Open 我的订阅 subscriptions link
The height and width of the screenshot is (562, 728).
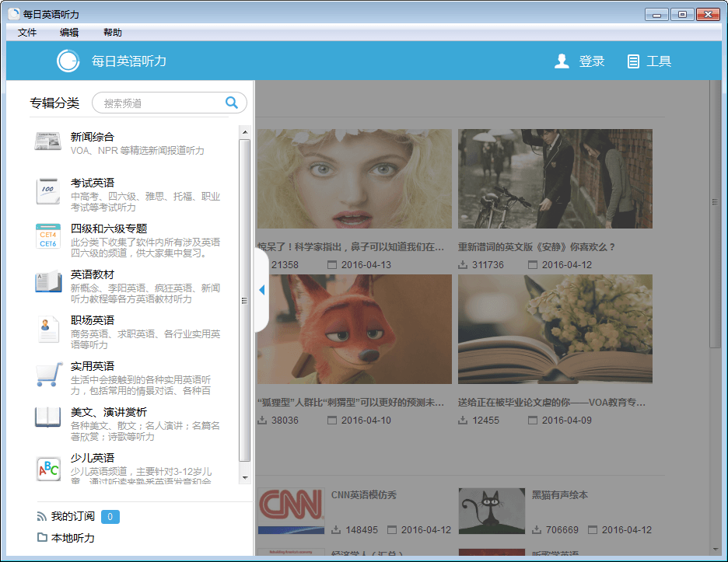tap(72, 517)
